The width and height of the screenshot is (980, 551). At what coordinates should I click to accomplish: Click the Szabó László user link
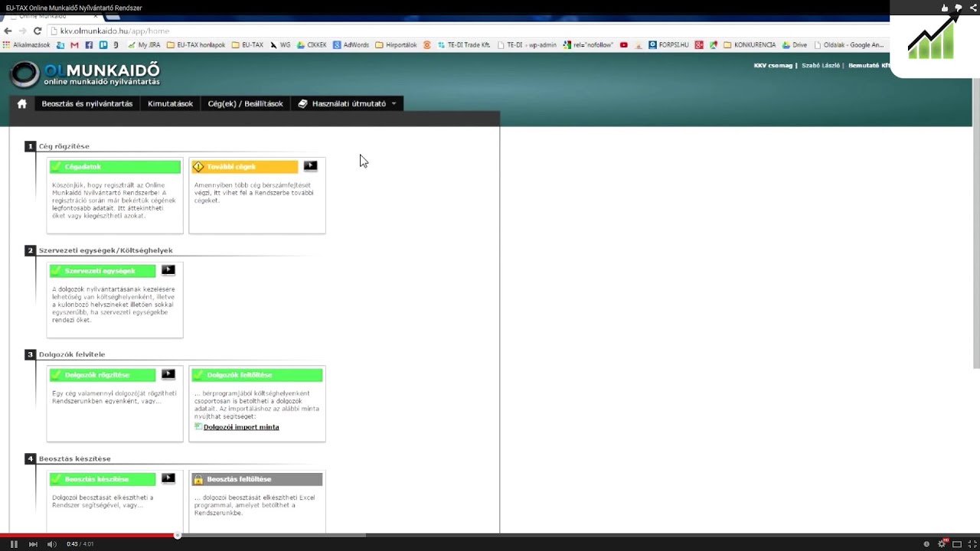821,66
